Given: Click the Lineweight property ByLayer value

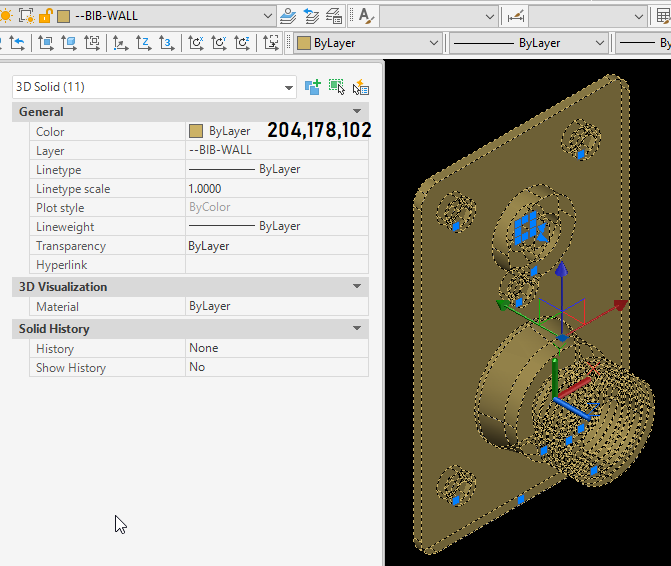Looking at the screenshot, I should pyautogui.click(x=277, y=226).
